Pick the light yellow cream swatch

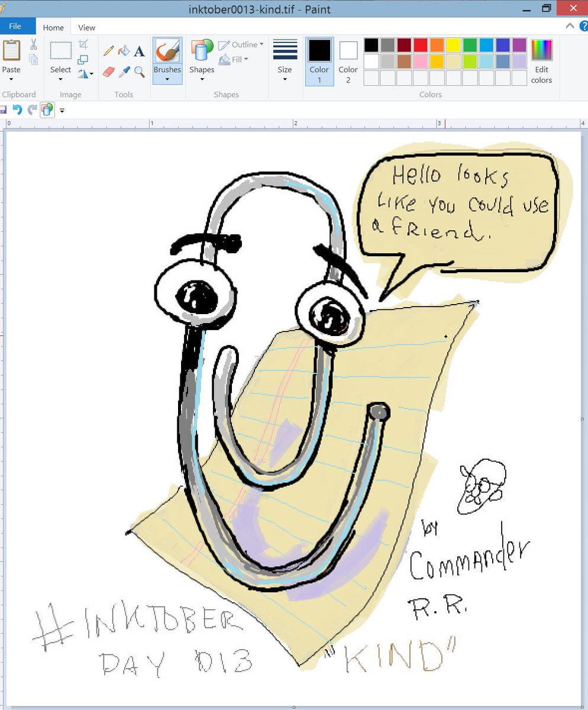tap(454, 62)
